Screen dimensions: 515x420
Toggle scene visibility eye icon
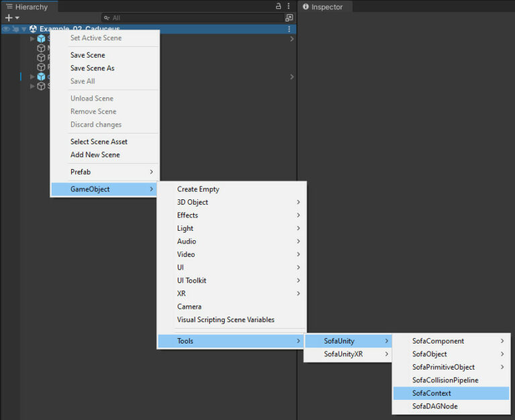[6, 30]
